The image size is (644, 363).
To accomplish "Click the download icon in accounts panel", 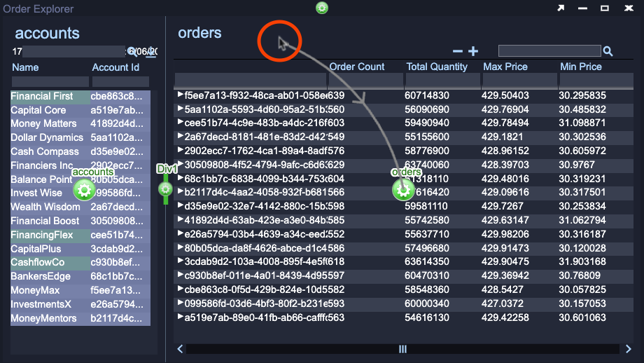I will [x=150, y=51].
